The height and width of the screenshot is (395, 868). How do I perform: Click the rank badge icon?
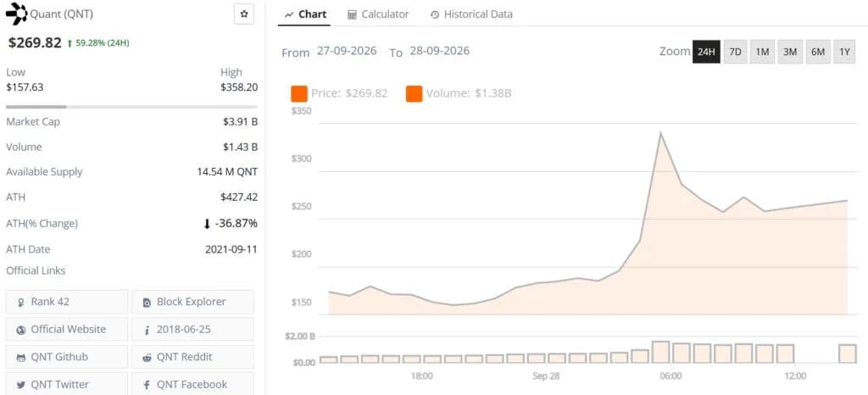(x=21, y=303)
